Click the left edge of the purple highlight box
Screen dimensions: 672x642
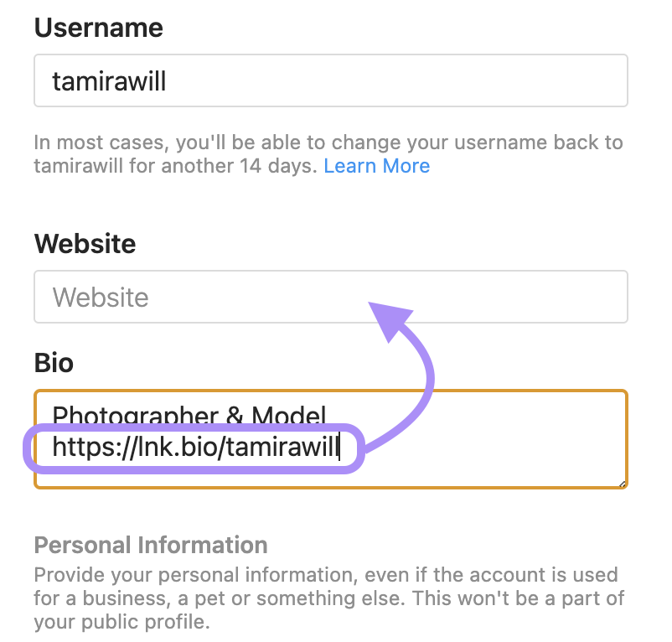click(x=26, y=448)
